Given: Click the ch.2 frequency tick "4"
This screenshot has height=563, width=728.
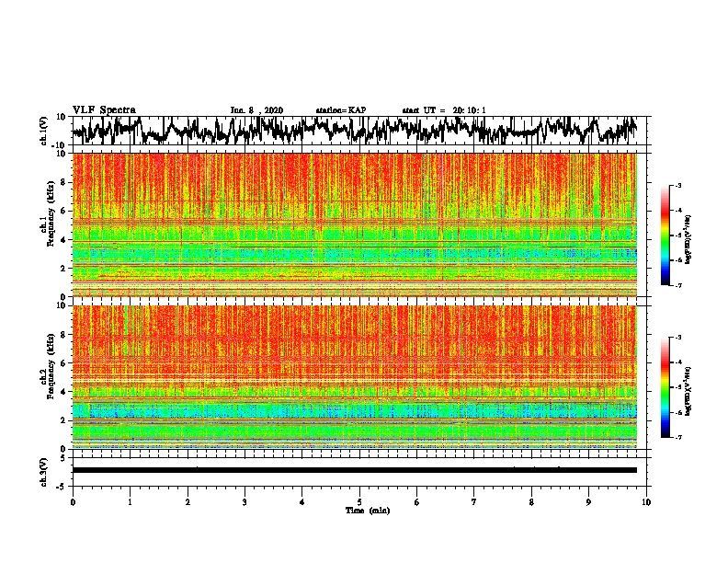Looking at the screenshot, I should point(64,392).
